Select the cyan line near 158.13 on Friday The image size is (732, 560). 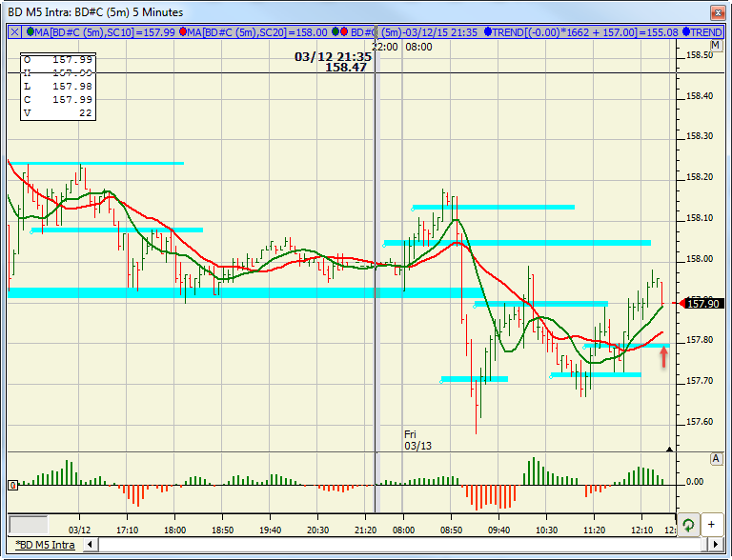click(x=494, y=208)
